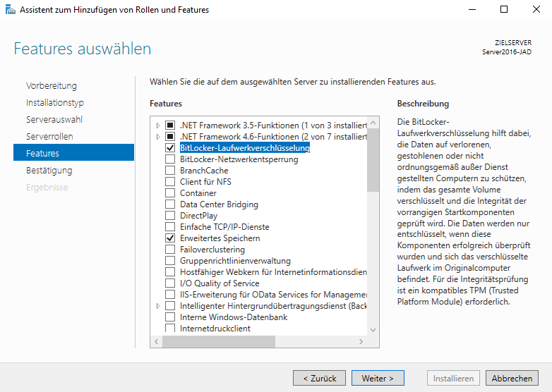Image resolution: width=552 pixels, height=392 pixels.
Task: Enable the Client für NFS checkbox
Action: coord(169,182)
